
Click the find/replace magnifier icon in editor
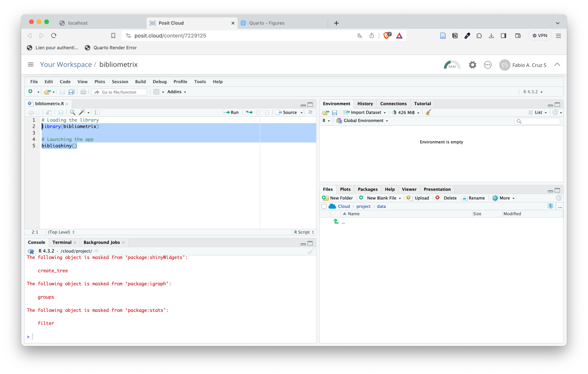pos(72,113)
